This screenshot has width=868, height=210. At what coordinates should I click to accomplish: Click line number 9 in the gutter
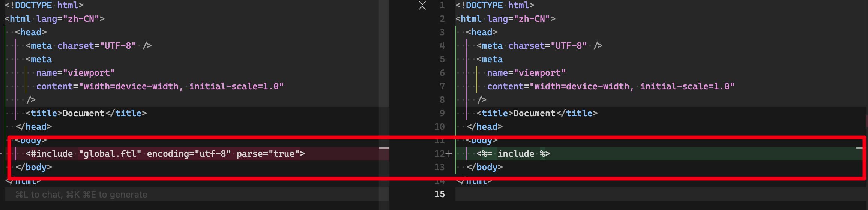[442, 113]
